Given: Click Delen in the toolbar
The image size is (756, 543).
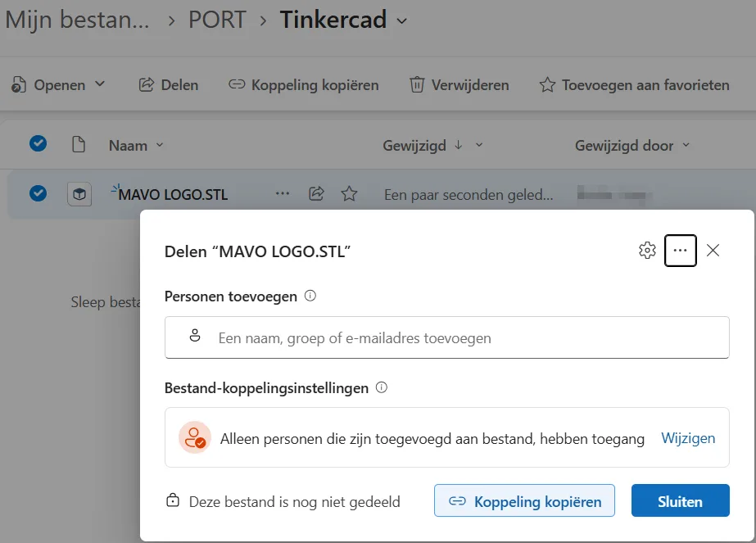Looking at the screenshot, I should coord(169,85).
